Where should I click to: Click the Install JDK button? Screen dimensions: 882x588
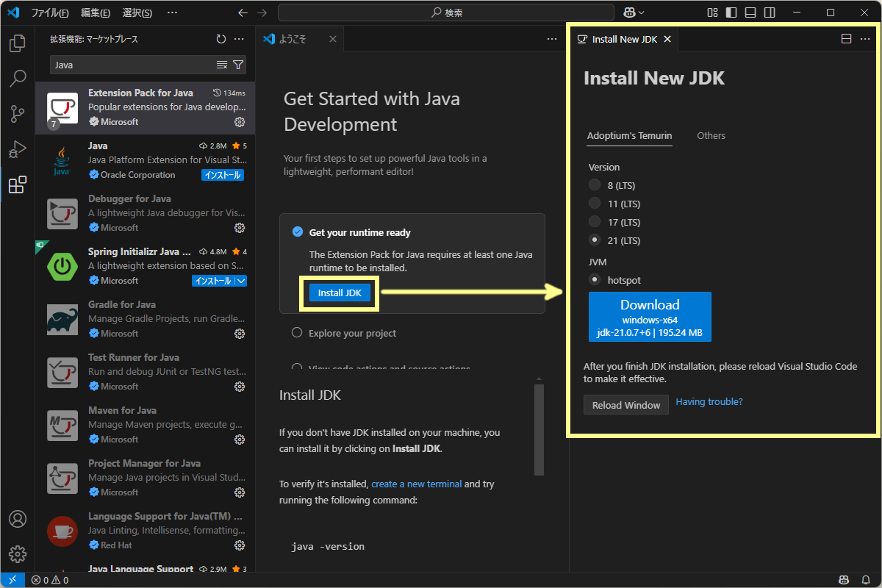339,292
